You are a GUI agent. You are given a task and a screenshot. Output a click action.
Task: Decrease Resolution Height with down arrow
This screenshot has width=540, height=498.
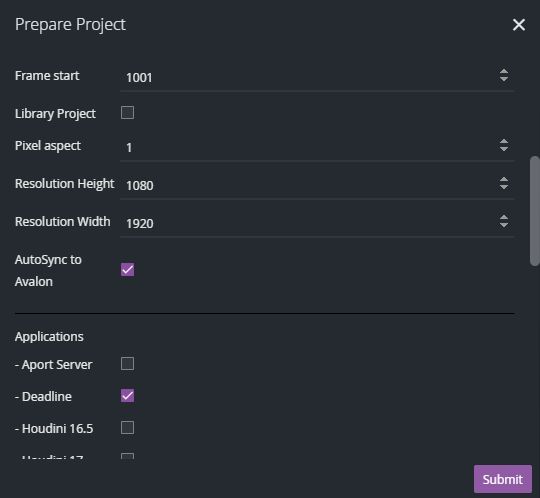tap(504, 187)
